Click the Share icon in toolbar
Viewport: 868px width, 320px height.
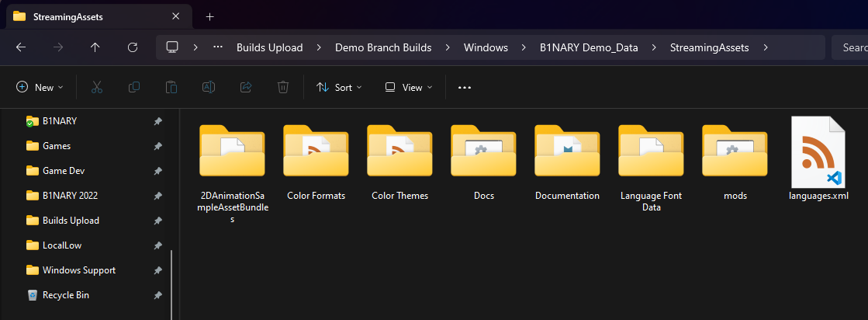pyautogui.click(x=246, y=87)
